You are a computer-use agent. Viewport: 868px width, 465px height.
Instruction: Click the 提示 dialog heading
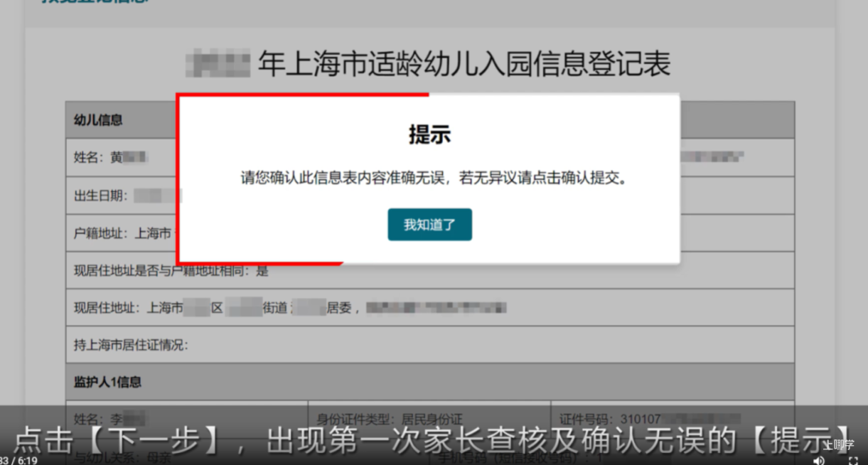(x=429, y=135)
